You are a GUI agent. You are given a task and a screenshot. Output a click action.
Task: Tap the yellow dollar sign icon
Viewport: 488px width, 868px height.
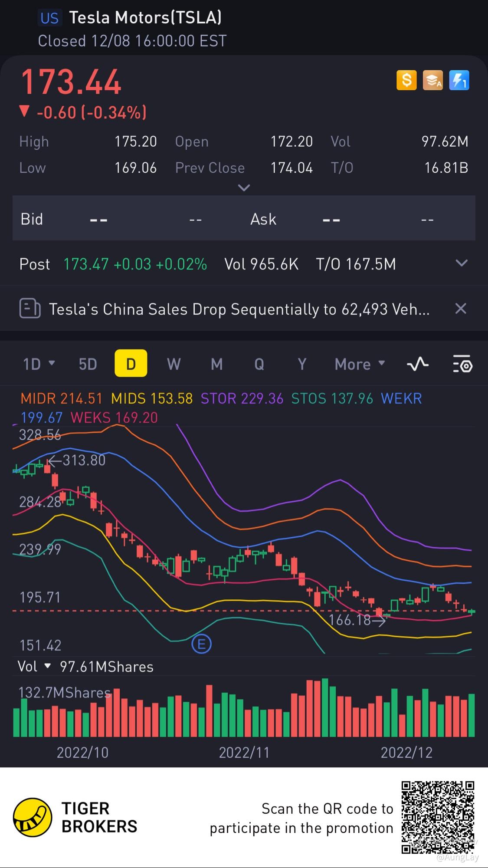tap(406, 80)
